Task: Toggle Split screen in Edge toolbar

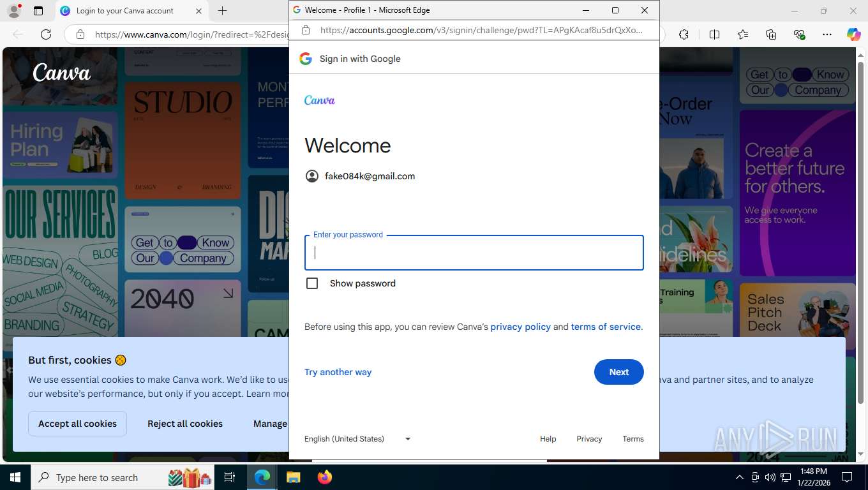Action: (714, 34)
